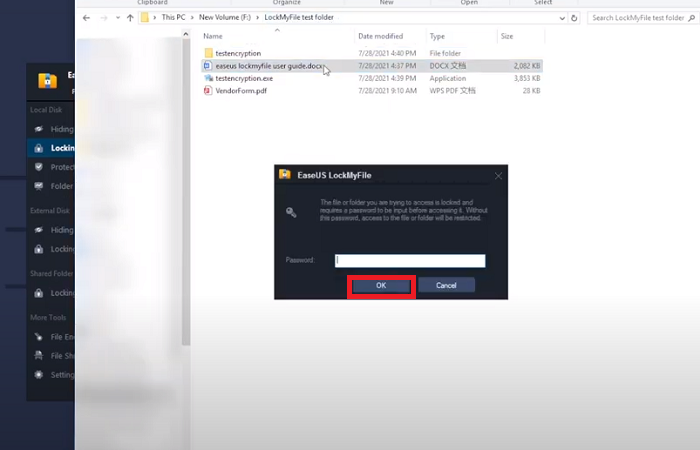The height and width of the screenshot is (450, 700).
Task: Go back in File Explorer
Action: point(86,18)
